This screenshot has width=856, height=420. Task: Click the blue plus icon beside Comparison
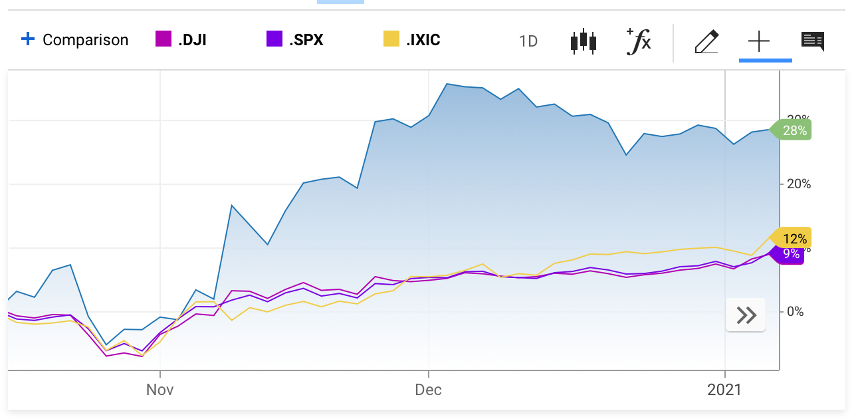(x=28, y=40)
